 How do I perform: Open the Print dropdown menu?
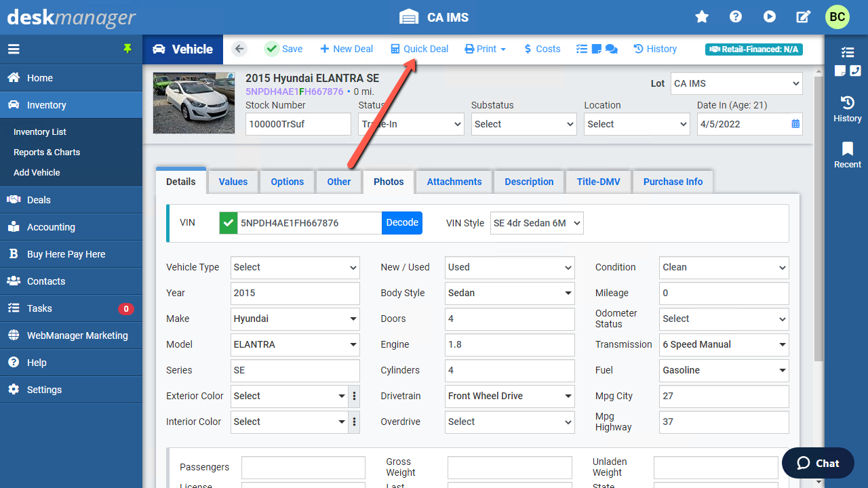pos(486,49)
